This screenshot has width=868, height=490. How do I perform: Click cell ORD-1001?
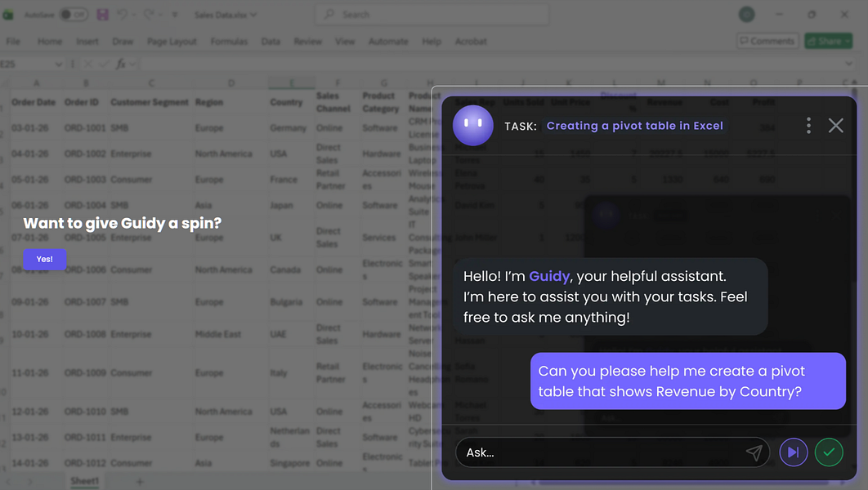[x=85, y=127]
